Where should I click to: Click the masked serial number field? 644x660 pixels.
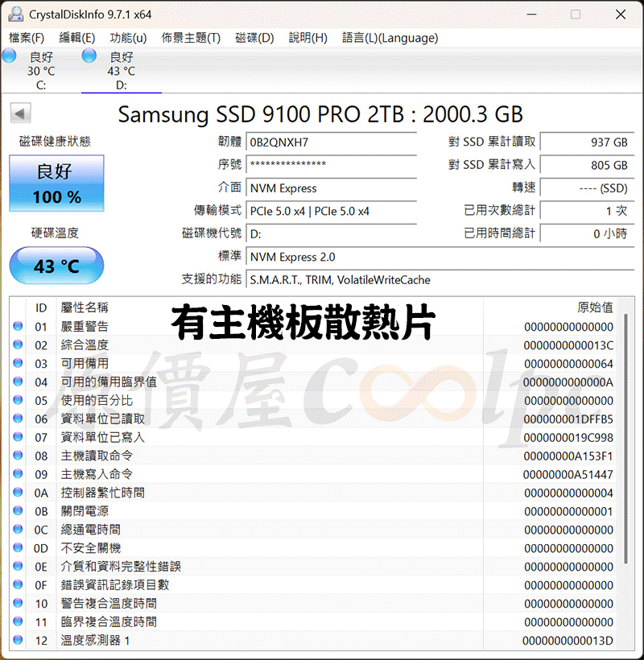point(332,165)
